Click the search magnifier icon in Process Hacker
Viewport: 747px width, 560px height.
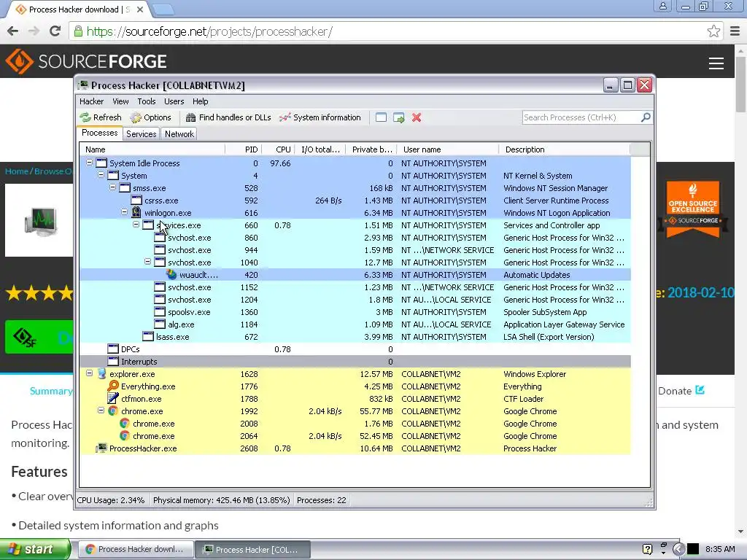(x=646, y=117)
